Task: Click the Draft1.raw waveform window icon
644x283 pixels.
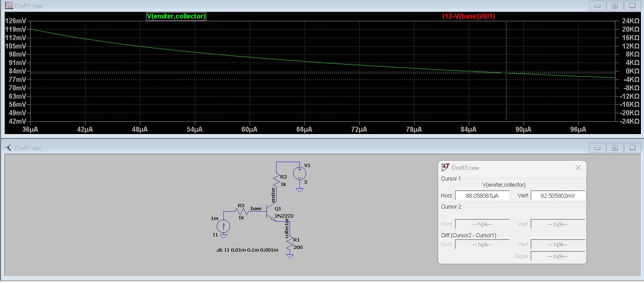Action: (9, 6)
